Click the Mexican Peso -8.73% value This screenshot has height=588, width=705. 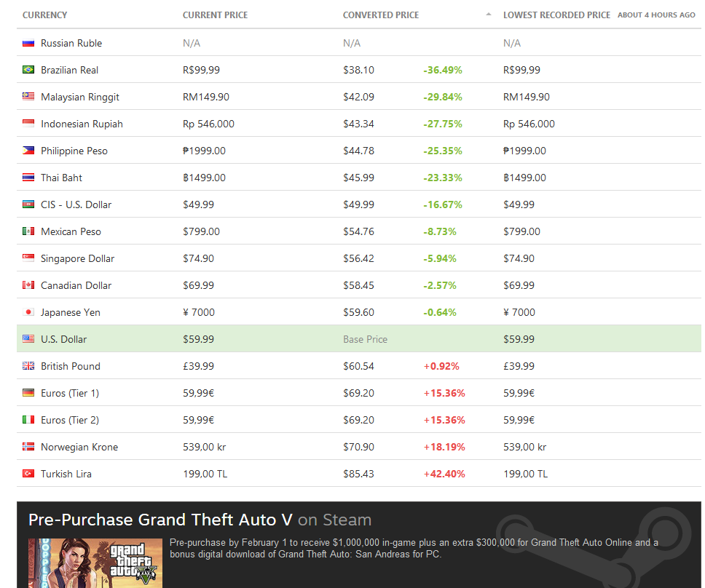click(x=440, y=232)
